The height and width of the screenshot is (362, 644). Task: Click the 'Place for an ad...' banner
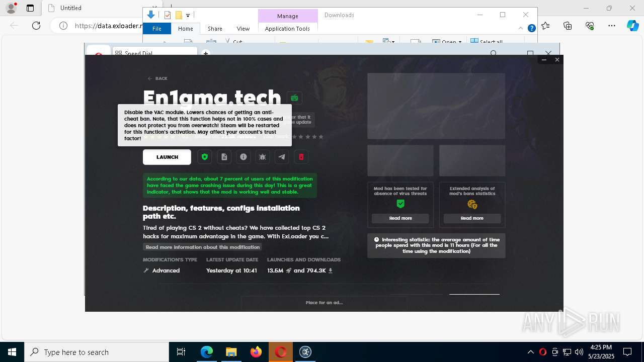coord(324,303)
